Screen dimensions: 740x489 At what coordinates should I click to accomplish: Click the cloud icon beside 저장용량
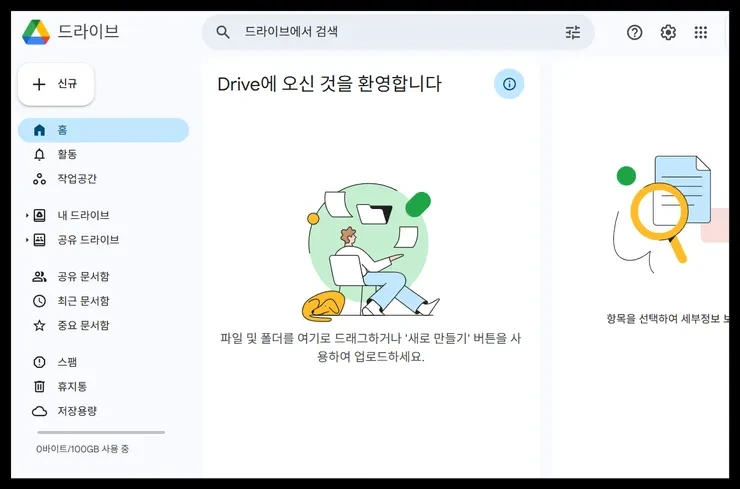(x=40, y=411)
